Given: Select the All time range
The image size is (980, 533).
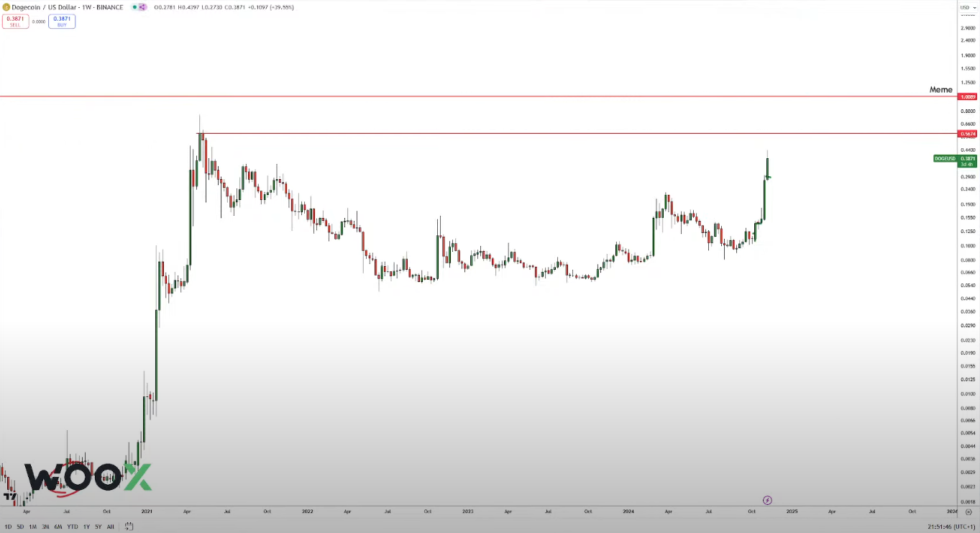Looking at the screenshot, I should point(110,527).
